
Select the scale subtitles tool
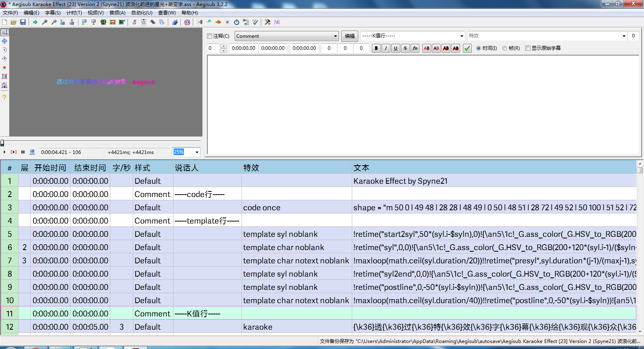click(x=4, y=68)
